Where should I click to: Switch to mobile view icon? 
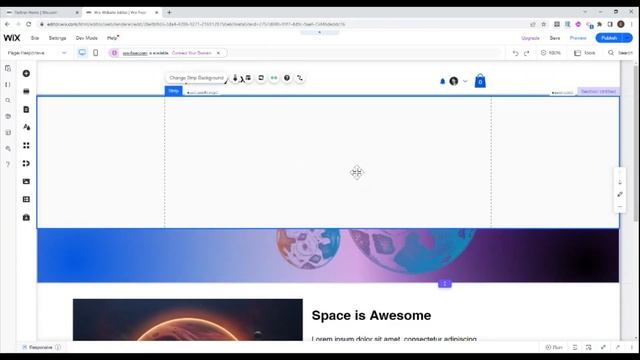pyautogui.click(x=96, y=53)
